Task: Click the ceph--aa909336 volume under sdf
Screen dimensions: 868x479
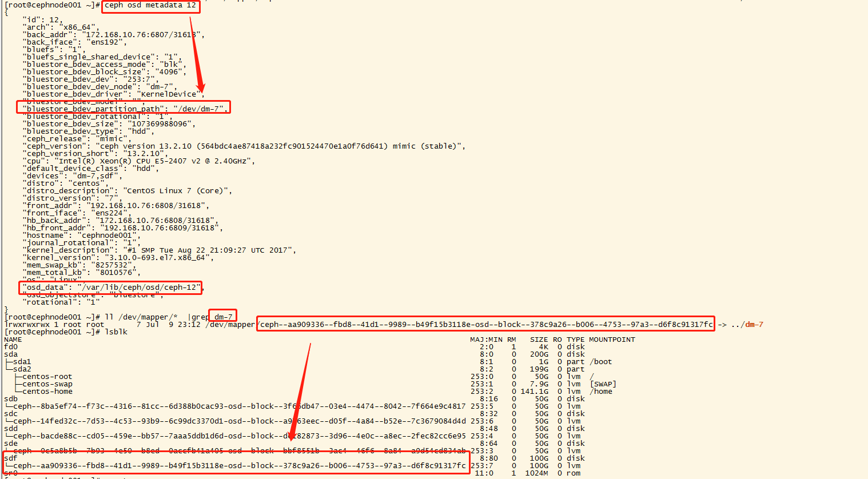Action: pyautogui.click(x=240, y=466)
